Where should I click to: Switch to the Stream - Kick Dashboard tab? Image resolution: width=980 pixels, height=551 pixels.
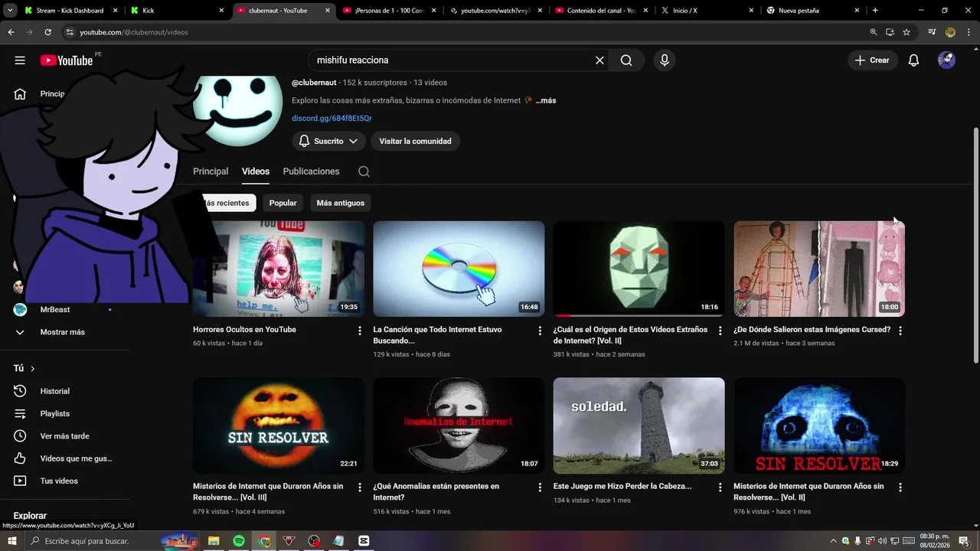(x=70, y=11)
